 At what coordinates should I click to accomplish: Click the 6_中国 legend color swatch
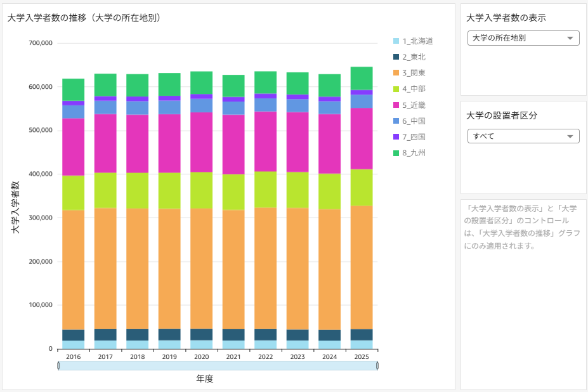tap(396, 121)
